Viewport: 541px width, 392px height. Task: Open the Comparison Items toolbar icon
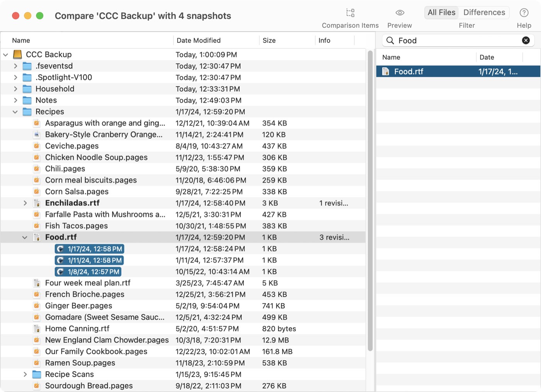pyautogui.click(x=350, y=13)
